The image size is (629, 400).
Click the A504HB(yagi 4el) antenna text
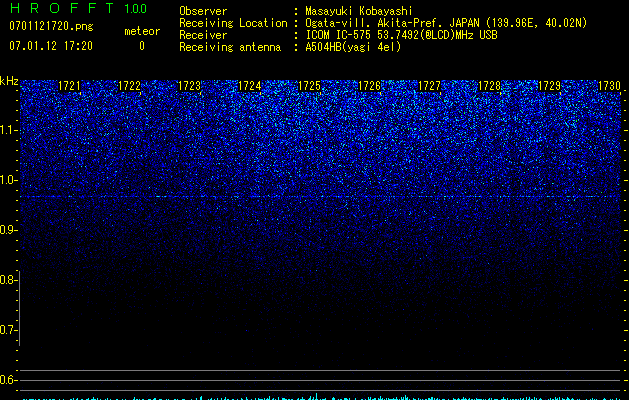pyautogui.click(x=353, y=47)
